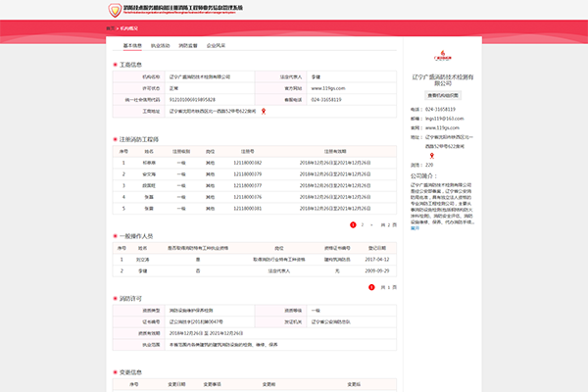
Task: Click the 注册有效期 column header
Action: [335, 151]
